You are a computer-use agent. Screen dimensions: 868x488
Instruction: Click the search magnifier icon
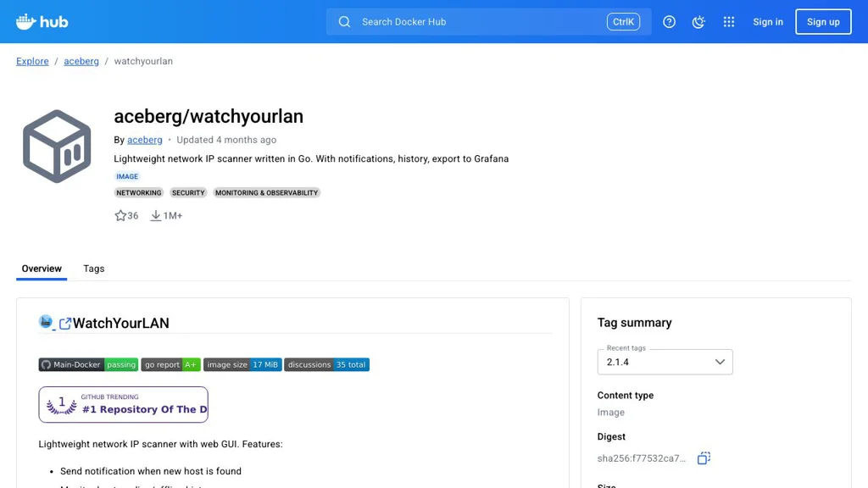pyautogui.click(x=344, y=21)
